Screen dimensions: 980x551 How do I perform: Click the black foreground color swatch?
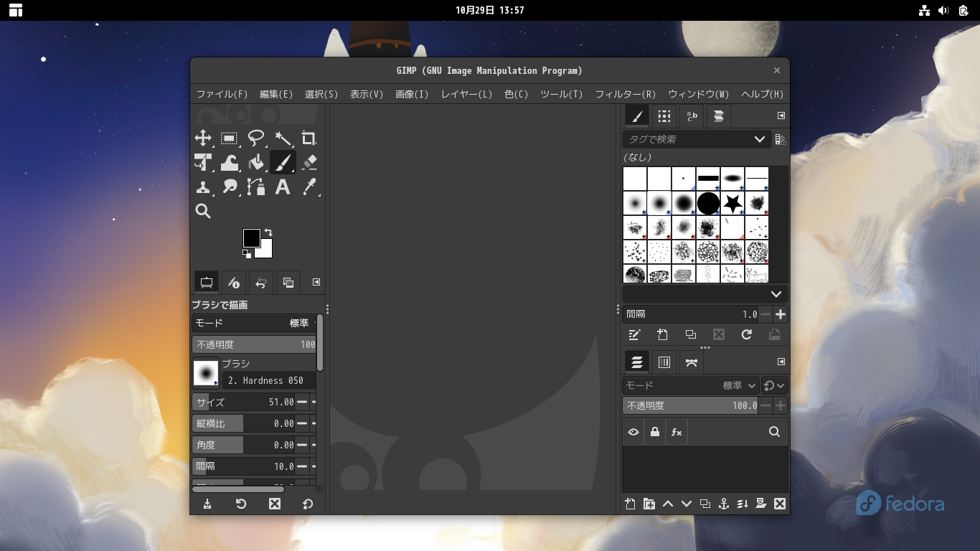coord(251,238)
